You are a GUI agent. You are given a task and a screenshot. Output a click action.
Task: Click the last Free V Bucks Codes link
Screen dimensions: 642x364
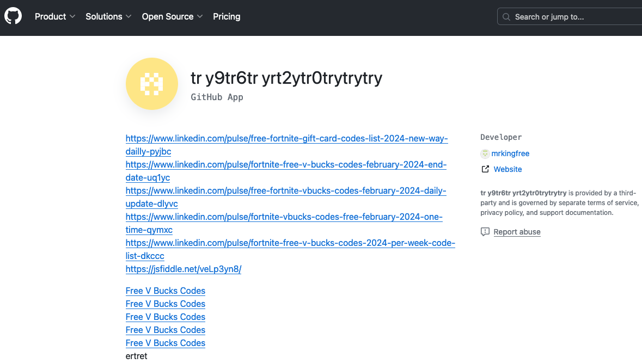point(166,343)
